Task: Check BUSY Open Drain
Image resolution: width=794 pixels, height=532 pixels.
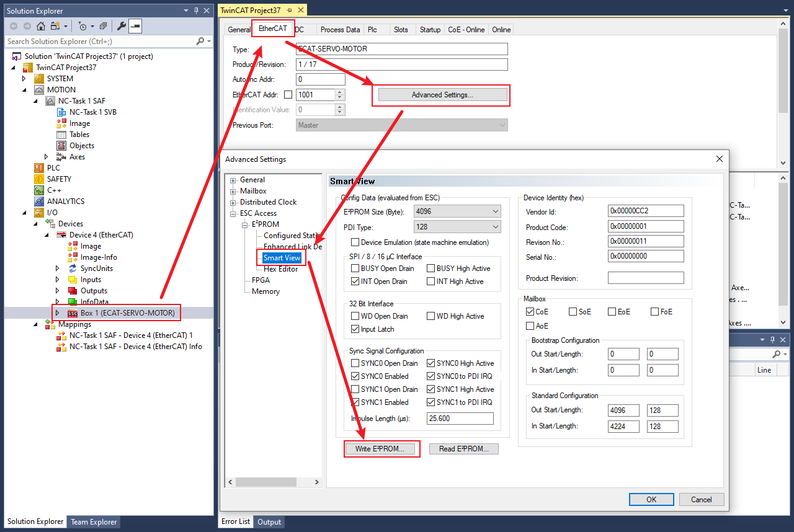Action: click(355, 268)
